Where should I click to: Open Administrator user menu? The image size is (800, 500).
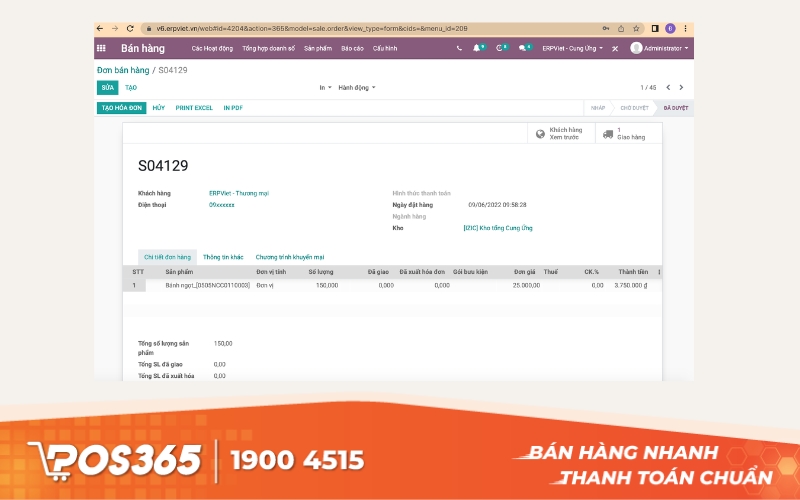[x=659, y=48]
